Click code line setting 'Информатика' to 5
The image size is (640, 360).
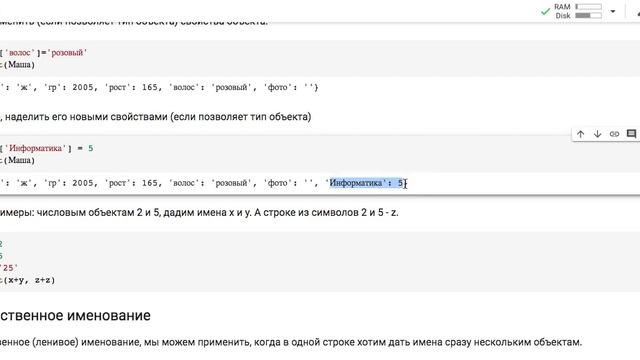tap(47, 148)
